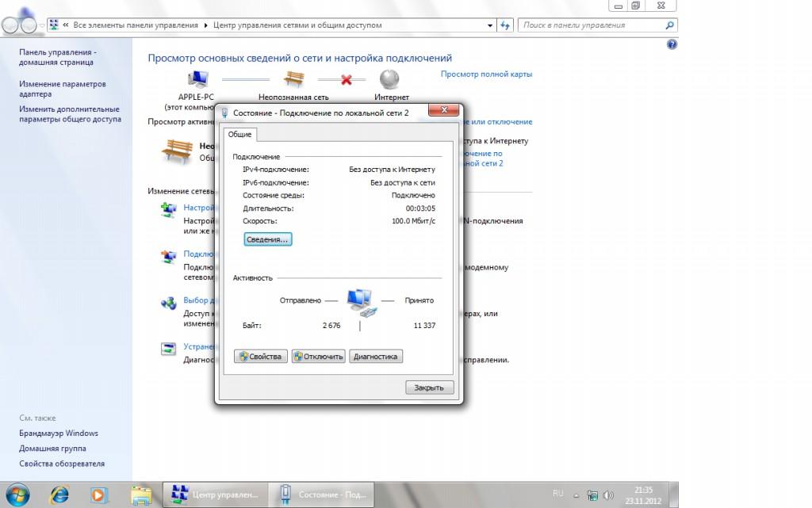Image resolution: width=812 pixels, height=508 pixels.
Task: Click the Настрой link for new connection setup
Action: (199, 208)
